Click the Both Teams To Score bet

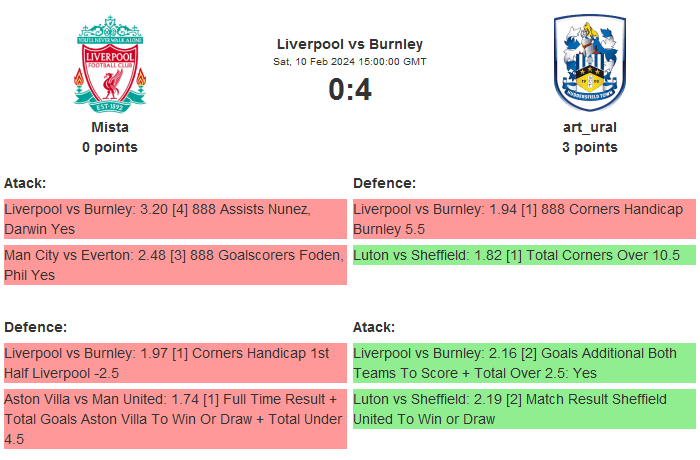[524, 363]
